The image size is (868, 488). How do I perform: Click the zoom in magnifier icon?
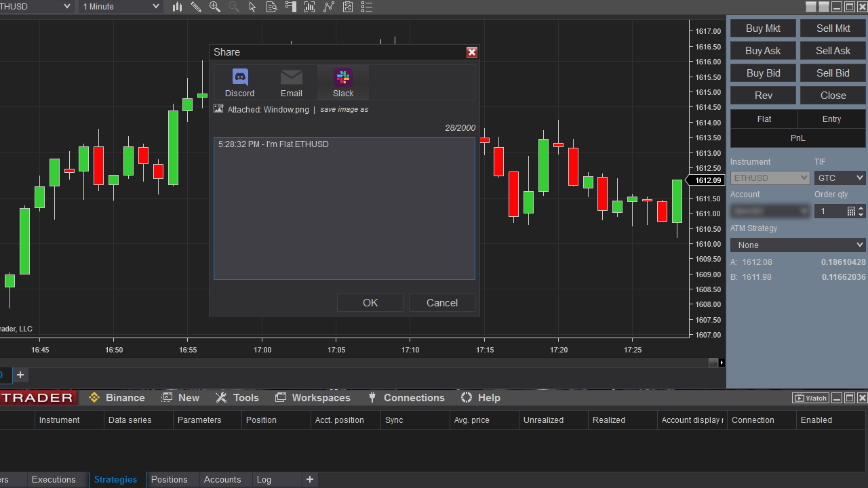click(215, 7)
